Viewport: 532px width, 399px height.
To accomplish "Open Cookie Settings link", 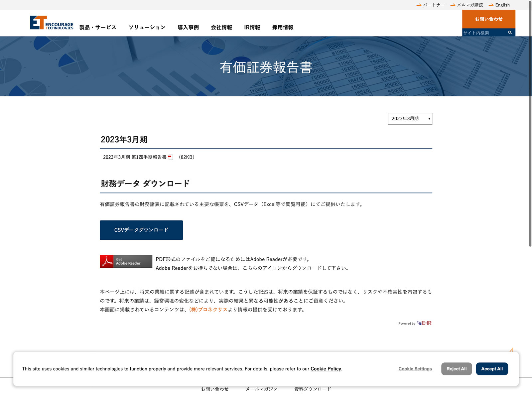I will (x=415, y=369).
